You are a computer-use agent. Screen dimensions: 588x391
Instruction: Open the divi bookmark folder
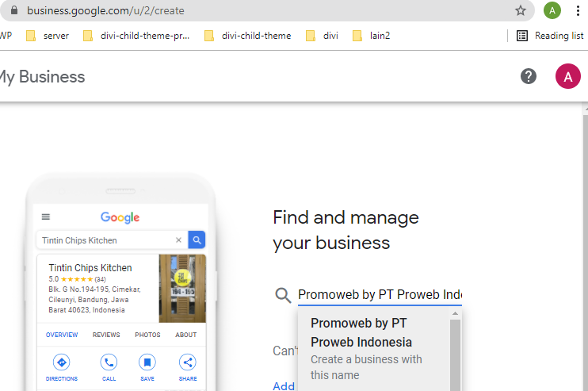[x=322, y=36]
